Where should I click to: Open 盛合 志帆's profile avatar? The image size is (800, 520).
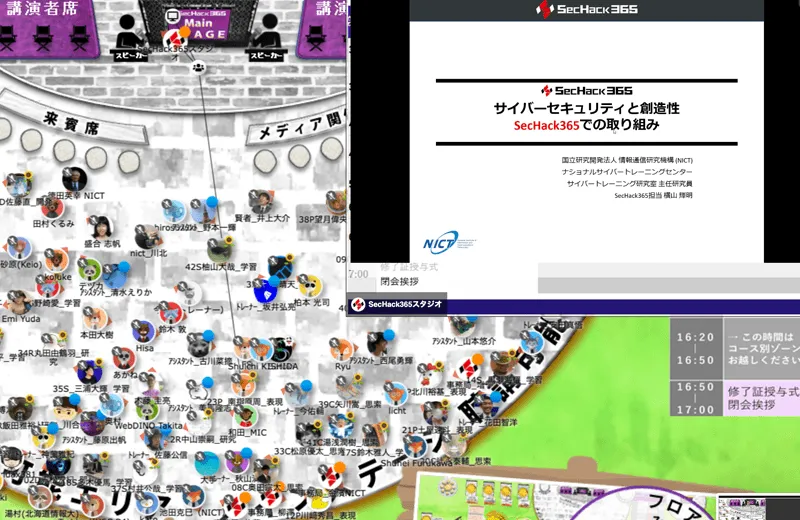101,227
